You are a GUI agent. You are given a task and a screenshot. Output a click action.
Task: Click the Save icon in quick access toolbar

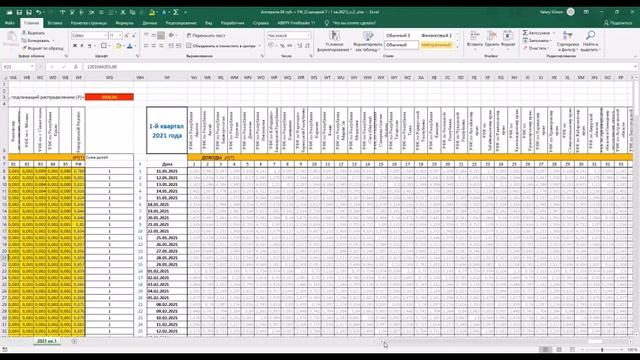coord(19,12)
